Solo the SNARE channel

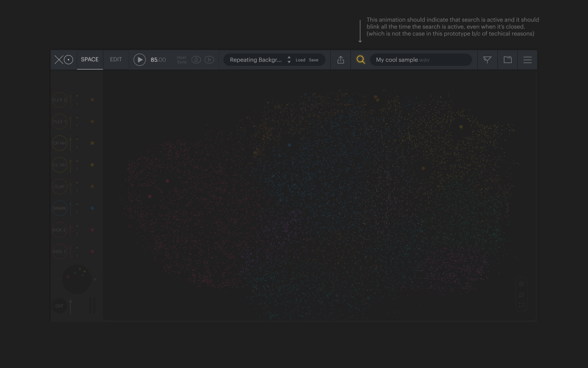[77, 213]
